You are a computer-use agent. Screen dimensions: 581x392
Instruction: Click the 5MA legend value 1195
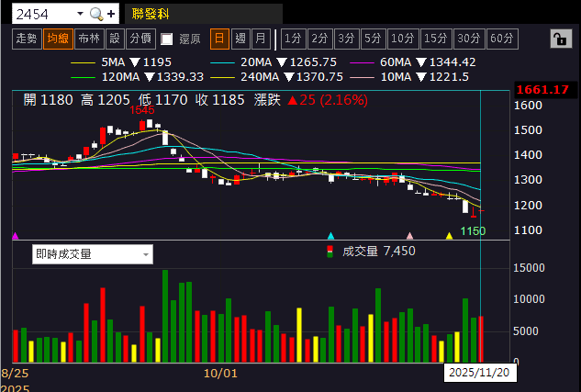coord(158,62)
